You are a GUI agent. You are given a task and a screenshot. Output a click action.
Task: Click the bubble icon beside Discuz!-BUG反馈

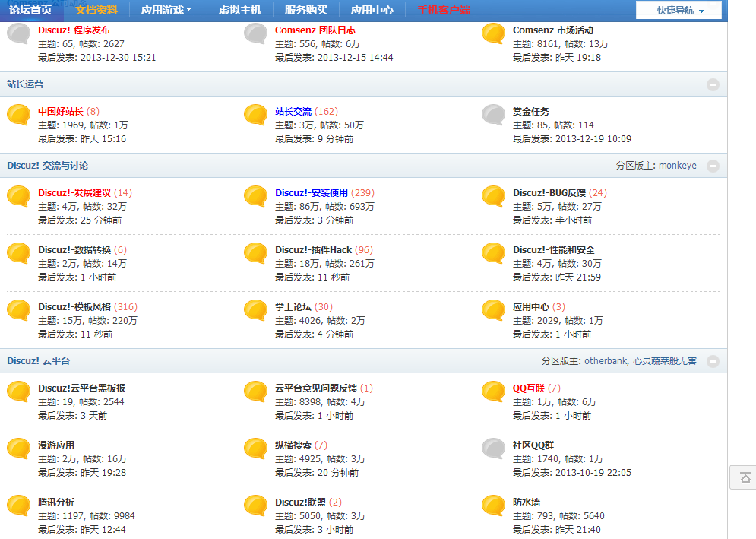point(493,197)
